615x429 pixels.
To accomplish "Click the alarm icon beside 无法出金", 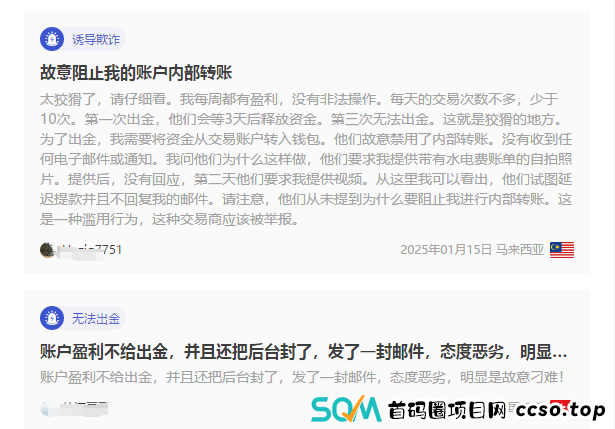I will (52, 318).
